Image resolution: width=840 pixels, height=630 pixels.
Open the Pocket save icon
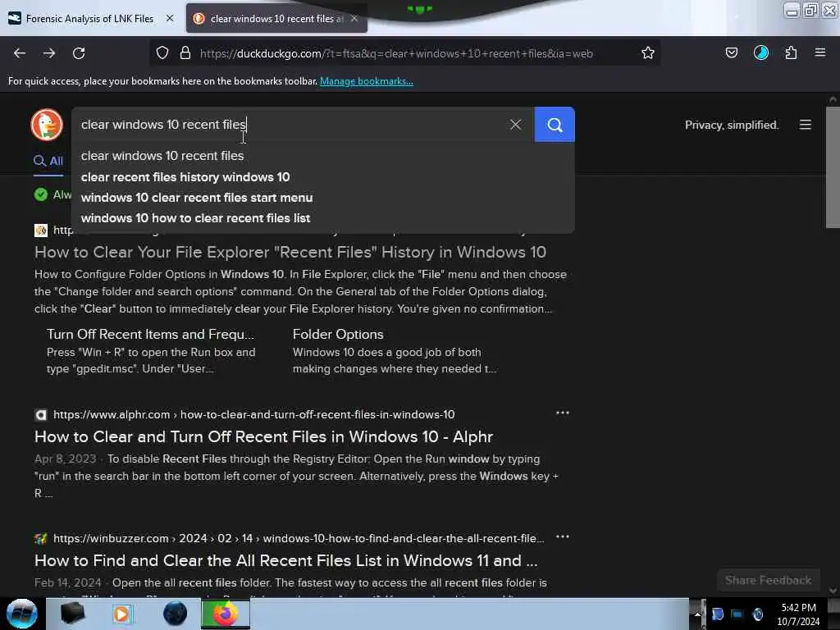pos(732,53)
